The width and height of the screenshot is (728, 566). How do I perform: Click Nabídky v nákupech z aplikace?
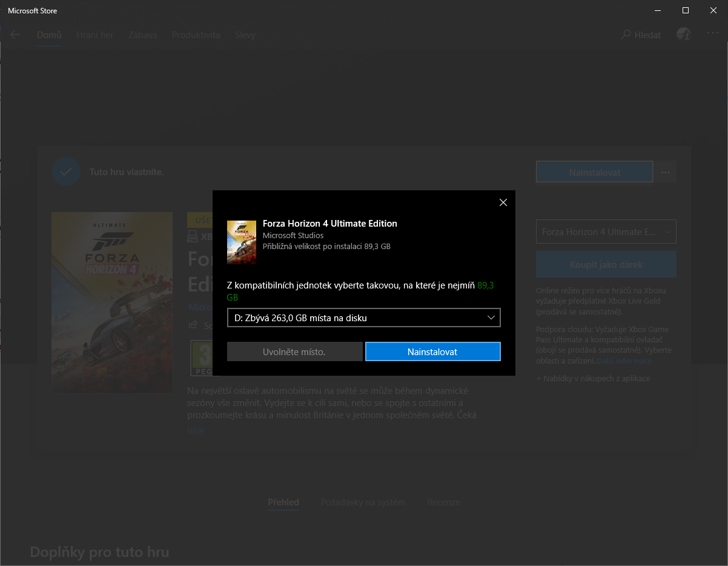(x=593, y=378)
